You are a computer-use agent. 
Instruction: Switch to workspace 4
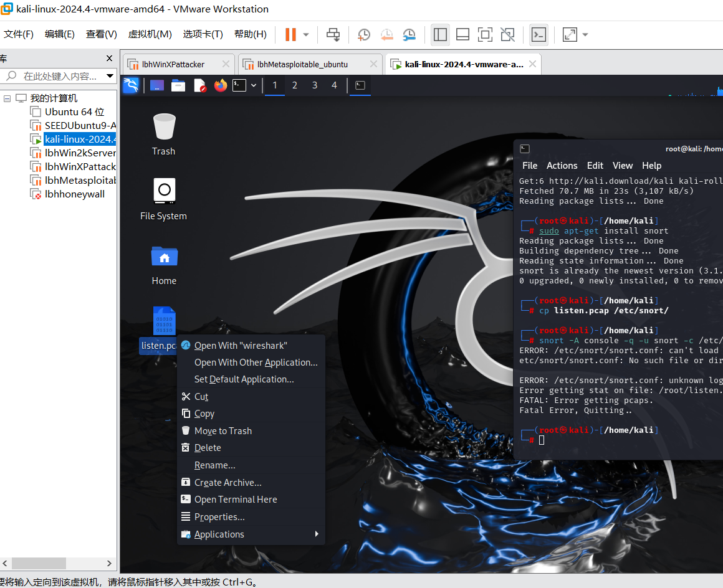tap(334, 85)
